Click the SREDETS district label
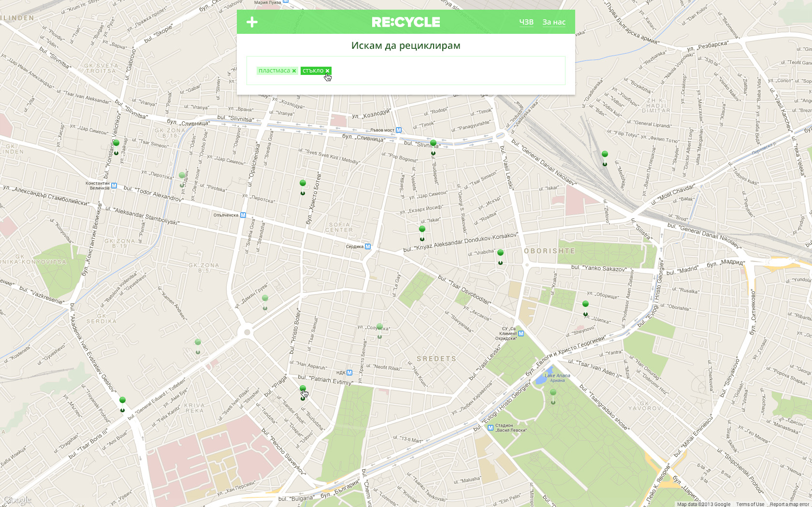Screen dimensions: 812x507 [x=436, y=359]
